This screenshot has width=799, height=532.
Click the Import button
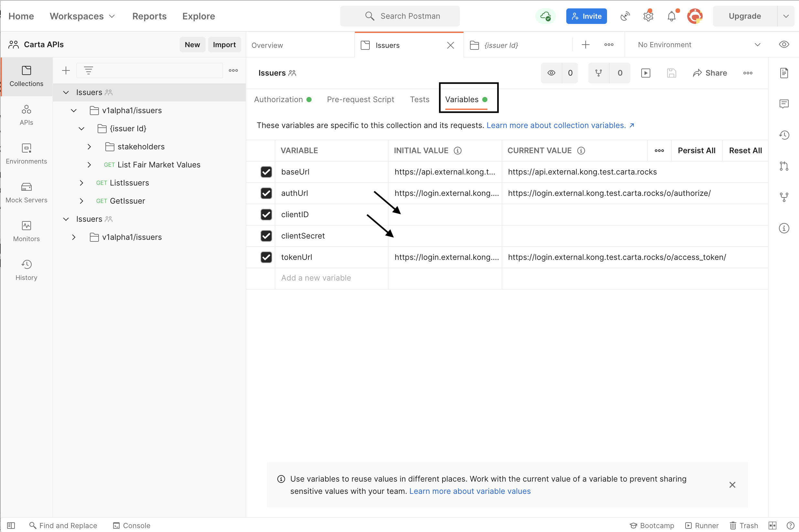(x=224, y=45)
